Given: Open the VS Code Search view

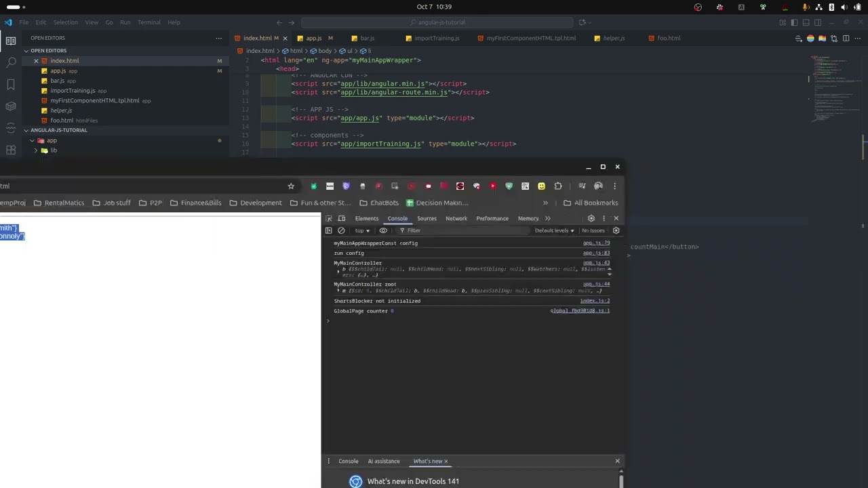Looking at the screenshot, I should tap(11, 62).
